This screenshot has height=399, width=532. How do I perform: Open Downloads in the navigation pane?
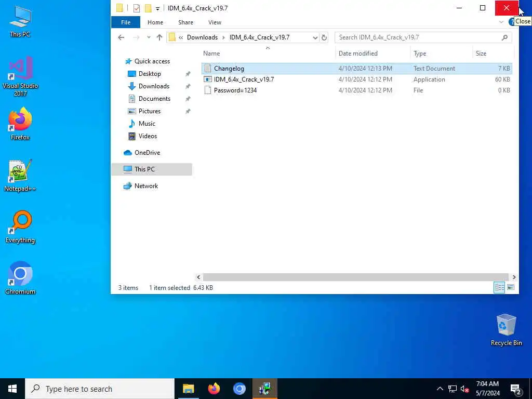pos(154,86)
